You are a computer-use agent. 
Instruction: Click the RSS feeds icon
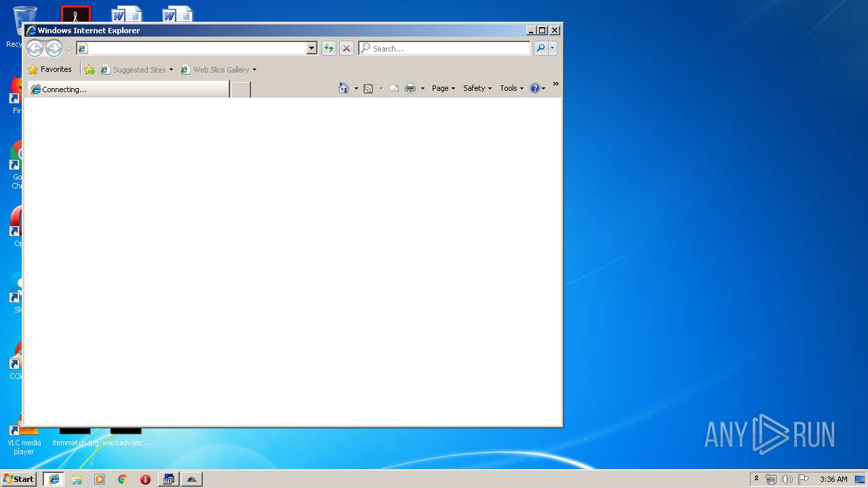[368, 88]
